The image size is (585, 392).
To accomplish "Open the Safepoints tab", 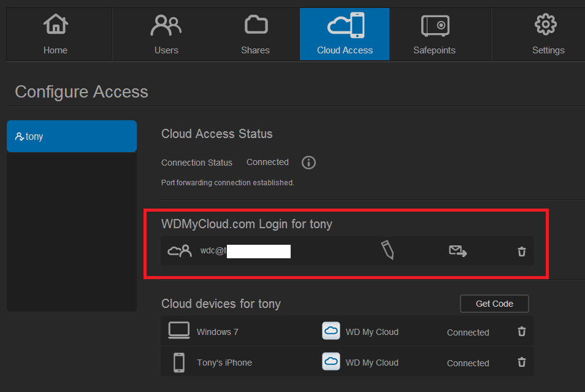I will [435, 34].
